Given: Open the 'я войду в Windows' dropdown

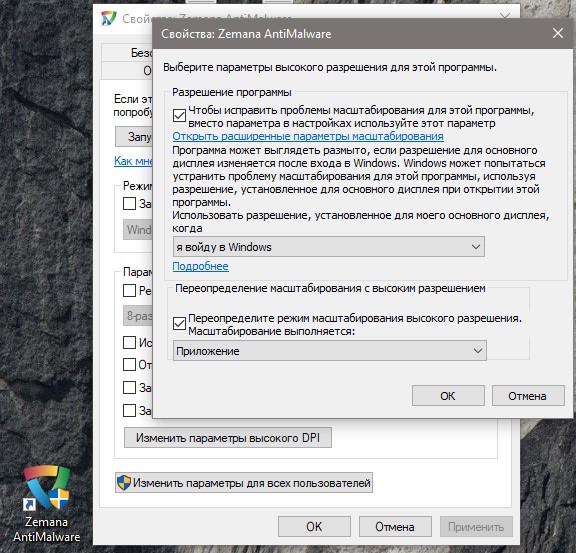Looking at the screenshot, I should (x=329, y=247).
